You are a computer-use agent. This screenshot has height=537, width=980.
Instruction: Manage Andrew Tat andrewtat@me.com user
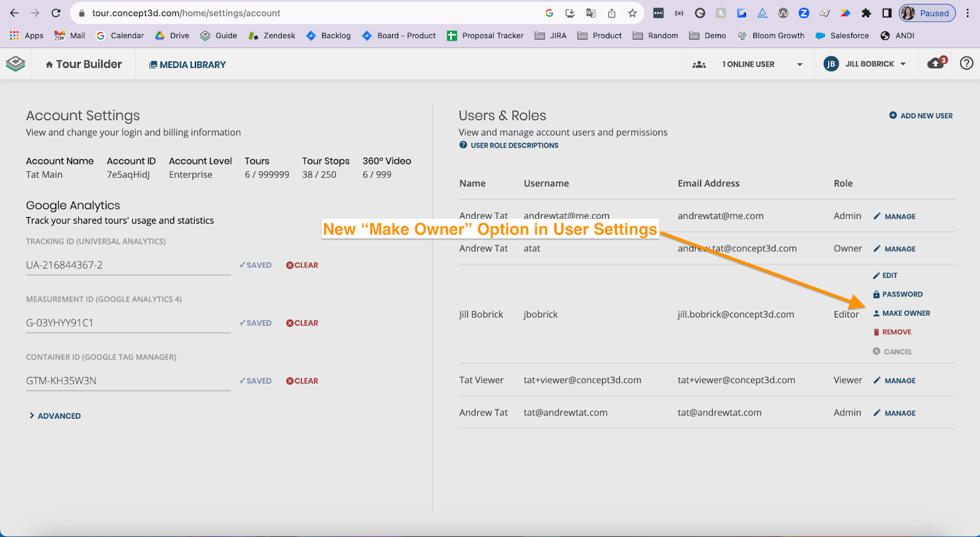click(894, 216)
